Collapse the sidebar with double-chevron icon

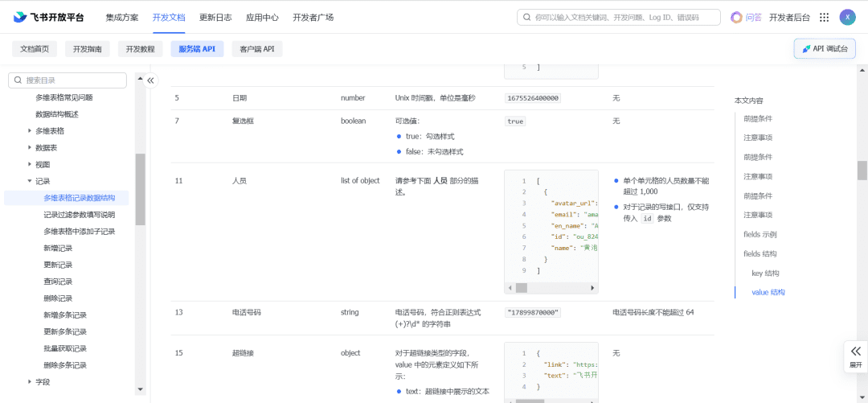pyautogui.click(x=150, y=80)
